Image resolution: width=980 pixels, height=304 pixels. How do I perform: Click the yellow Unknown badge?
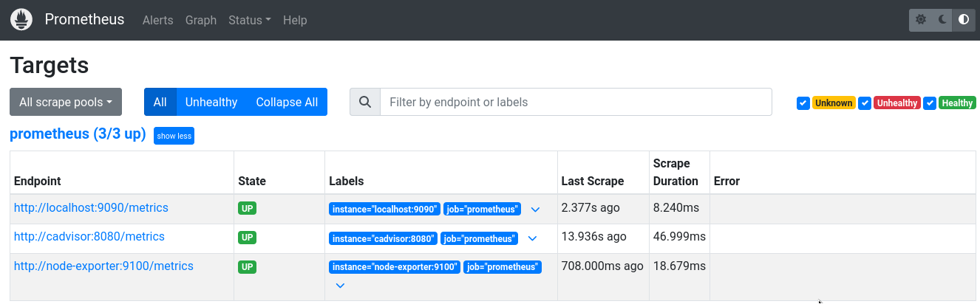[x=834, y=103]
